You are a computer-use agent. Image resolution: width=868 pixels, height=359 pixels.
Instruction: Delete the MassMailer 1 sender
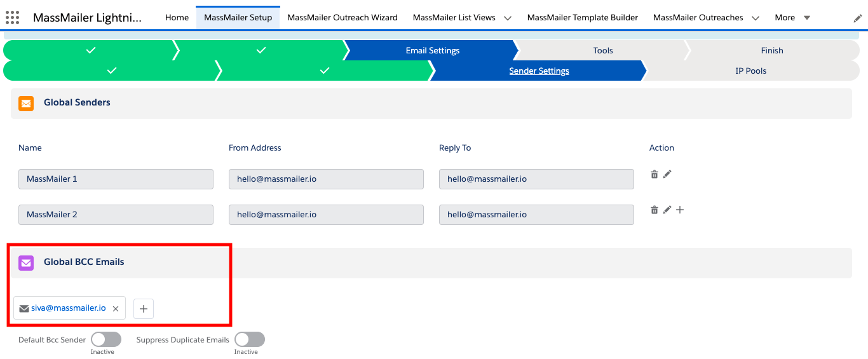[x=654, y=174]
